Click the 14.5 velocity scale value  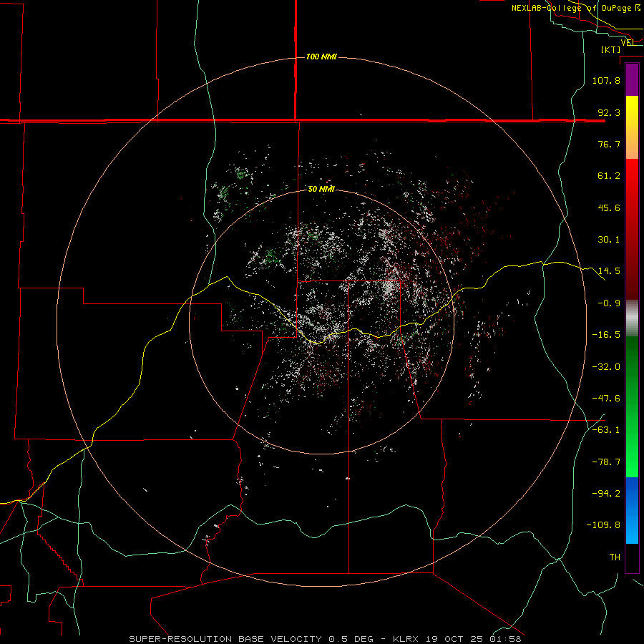tap(609, 271)
